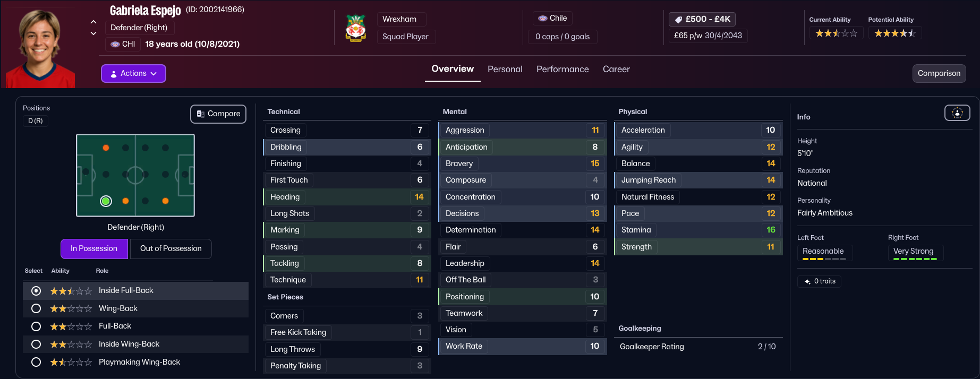This screenshot has height=379, width=980.
Task: Click the Wrexham club crest icon
Action: pos(355,28)
